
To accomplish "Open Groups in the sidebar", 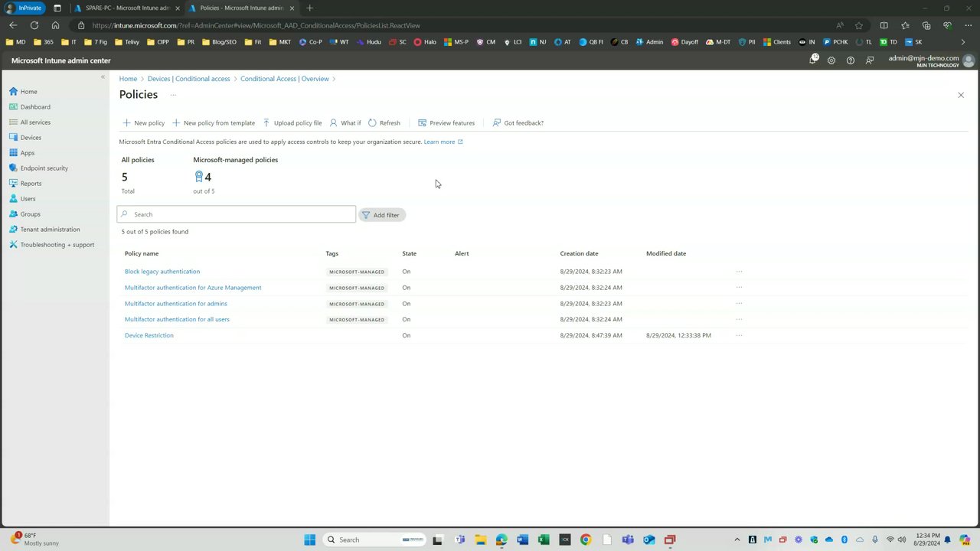I will coord(24,214).
